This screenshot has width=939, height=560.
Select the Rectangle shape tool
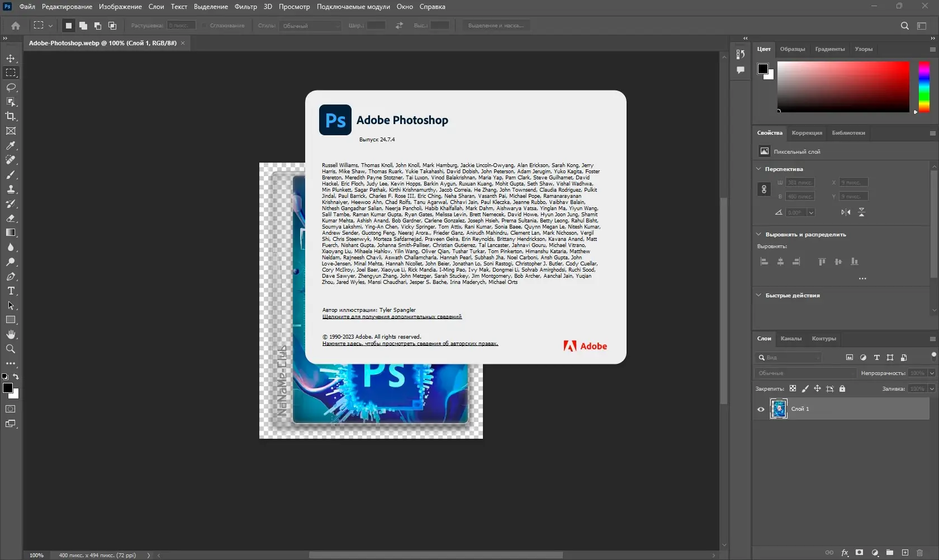pyautogui.click(x=11, y=320)
